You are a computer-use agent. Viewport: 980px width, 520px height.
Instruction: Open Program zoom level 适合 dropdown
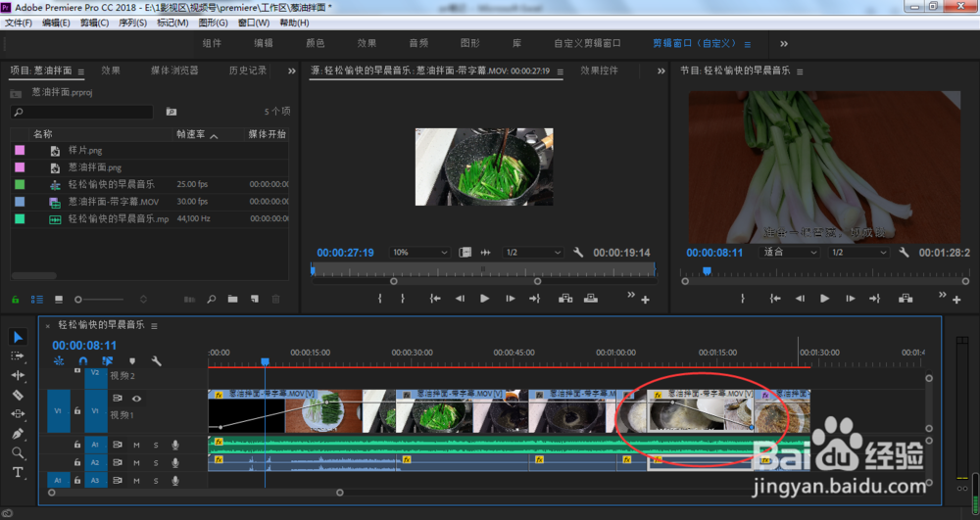point(789,253)
